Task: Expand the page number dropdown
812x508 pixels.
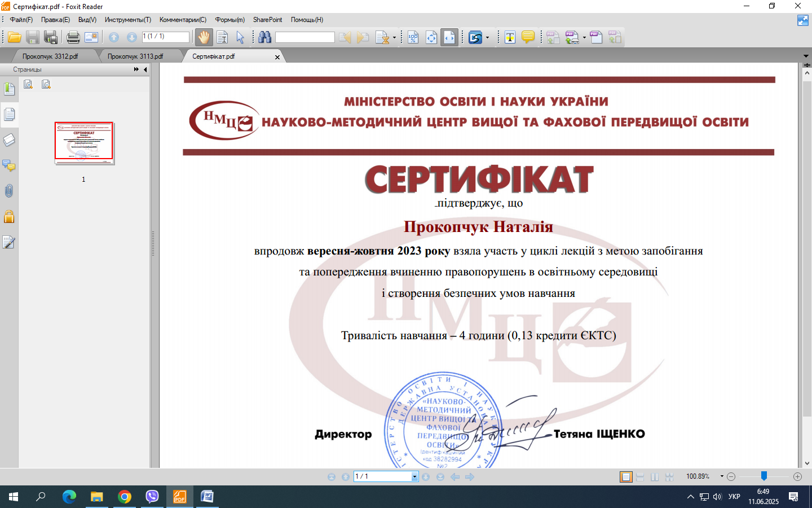Action: (x=414, y=477)
